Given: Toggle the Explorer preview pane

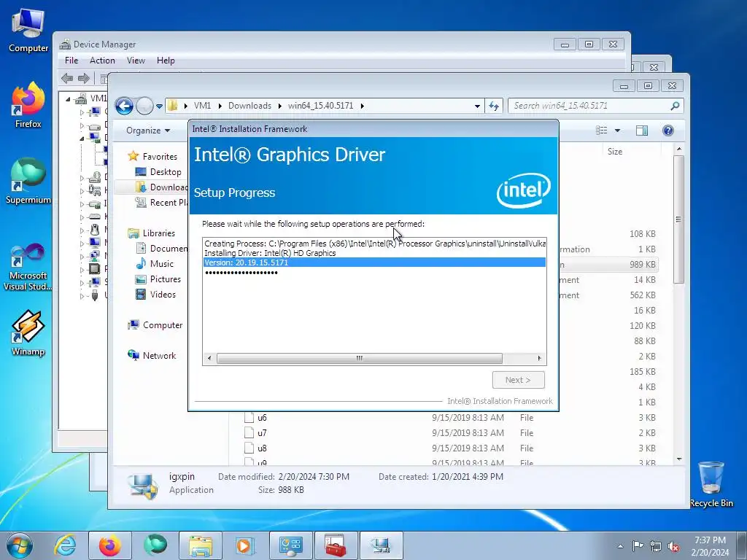Looking at the screenshot, I should click(642, 131).
